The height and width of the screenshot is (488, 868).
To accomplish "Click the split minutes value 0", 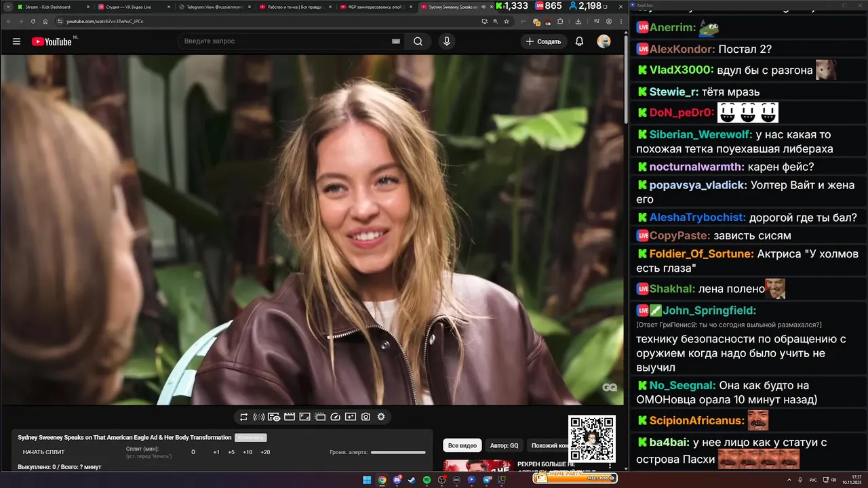I will [193, 452].
